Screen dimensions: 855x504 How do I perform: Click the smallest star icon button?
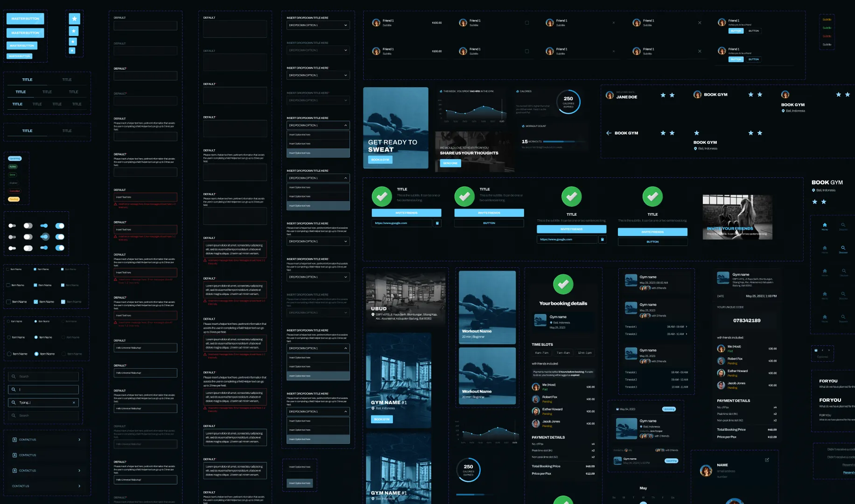point(72,50)
